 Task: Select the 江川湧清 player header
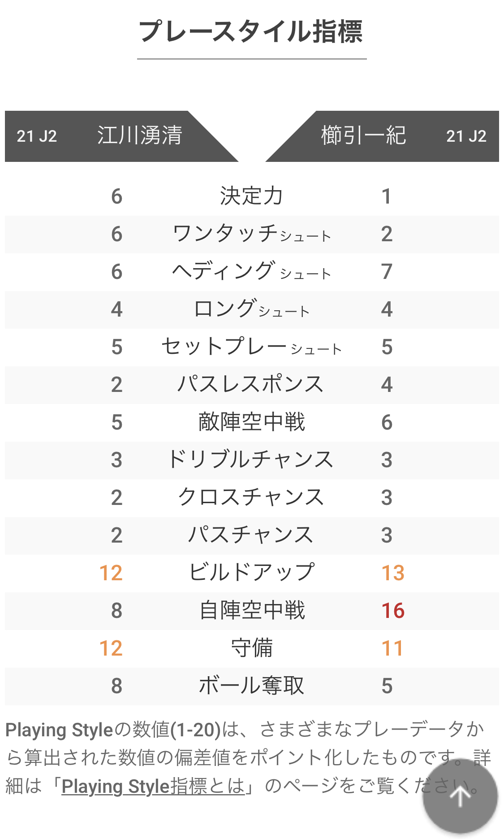tap(140, 135)
